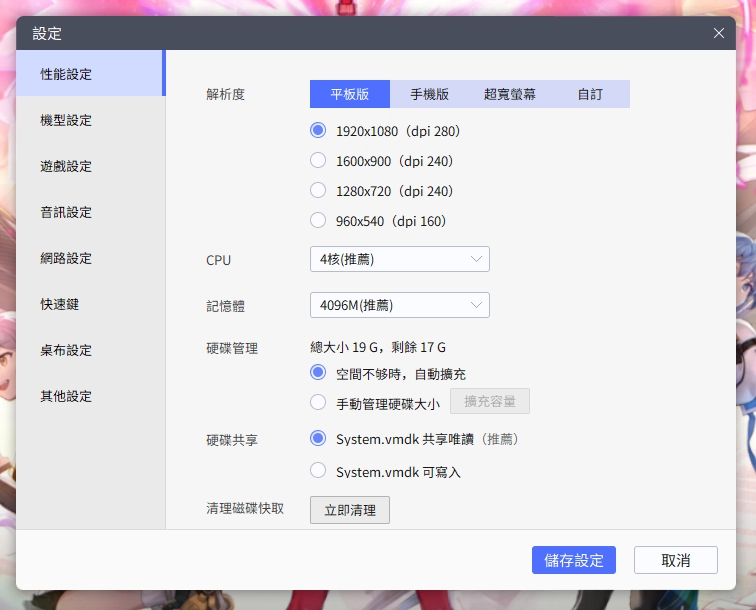The width and height of the screenshot is (756, 610).
Task: Select 手動管理硬碟大小 radio option
Action: click(319, 403)
